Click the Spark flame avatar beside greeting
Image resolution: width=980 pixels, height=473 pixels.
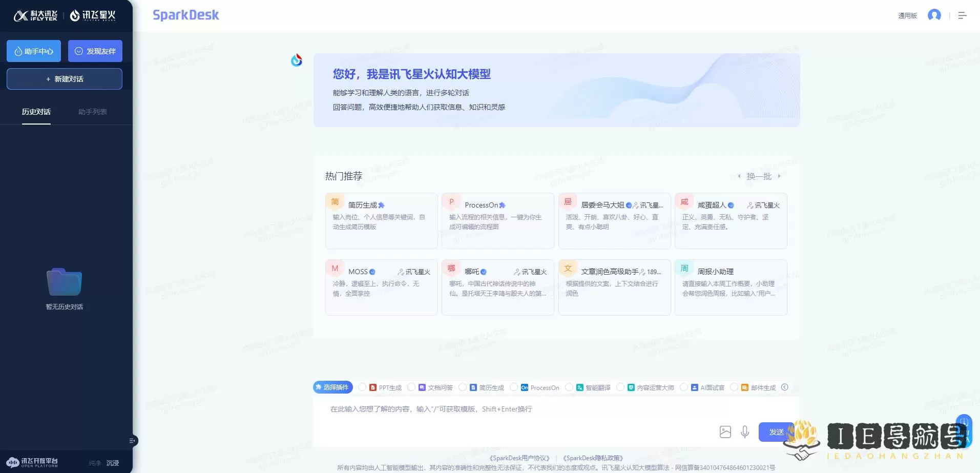click(297, 60)
